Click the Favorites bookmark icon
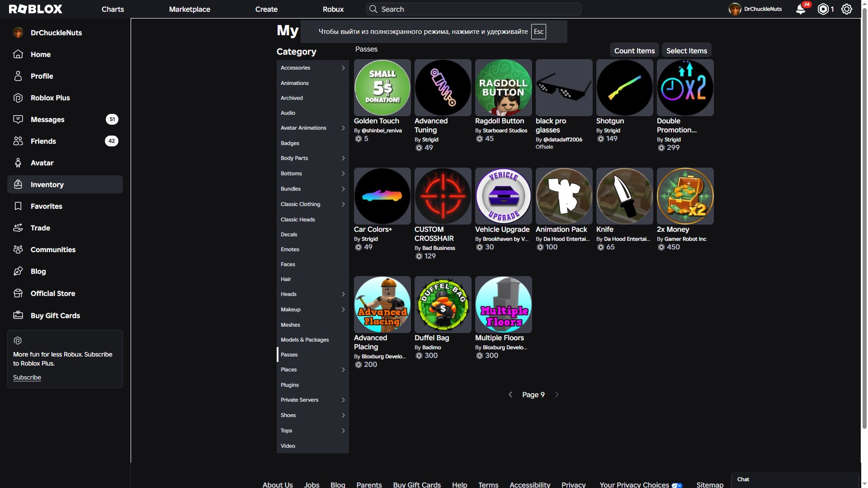 [x=18, y=206]
